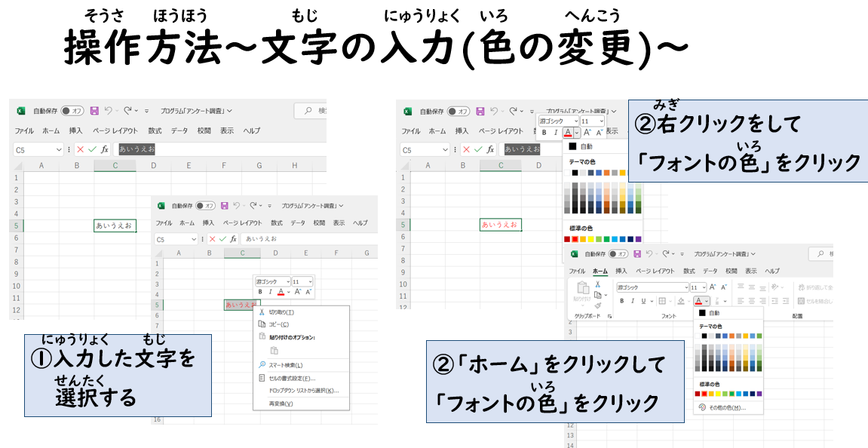This screenshot has width=868, height=448.
Task: Click the Copy icon in the right-click menu
Action: tap(262, 324)
